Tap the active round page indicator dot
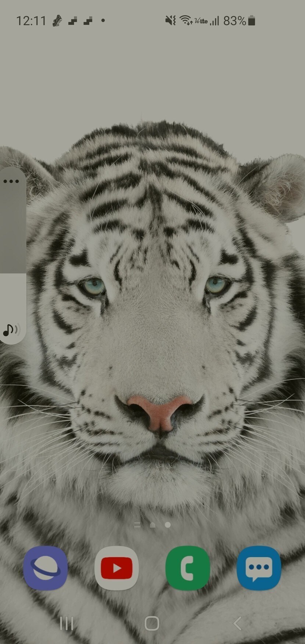The height and width of the screenshot is (644, 305). pyautogui.click(x=168, y=525)
